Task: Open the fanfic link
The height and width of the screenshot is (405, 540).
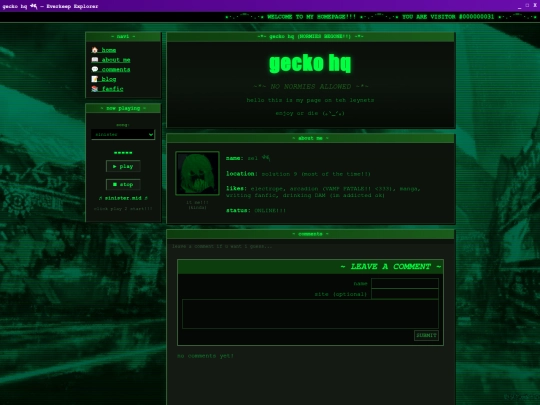Action: [x=112, y=89]
